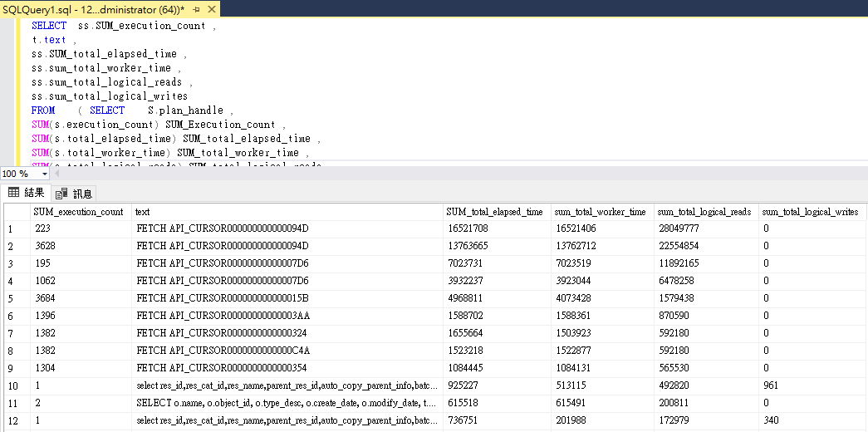Click the cell containing 28049777

pos(677,228)
